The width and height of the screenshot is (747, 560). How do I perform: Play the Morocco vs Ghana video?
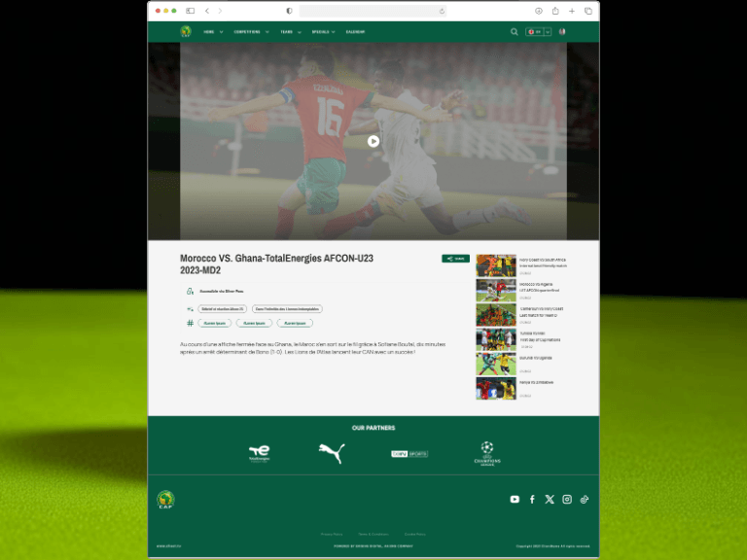coord(373,141)
